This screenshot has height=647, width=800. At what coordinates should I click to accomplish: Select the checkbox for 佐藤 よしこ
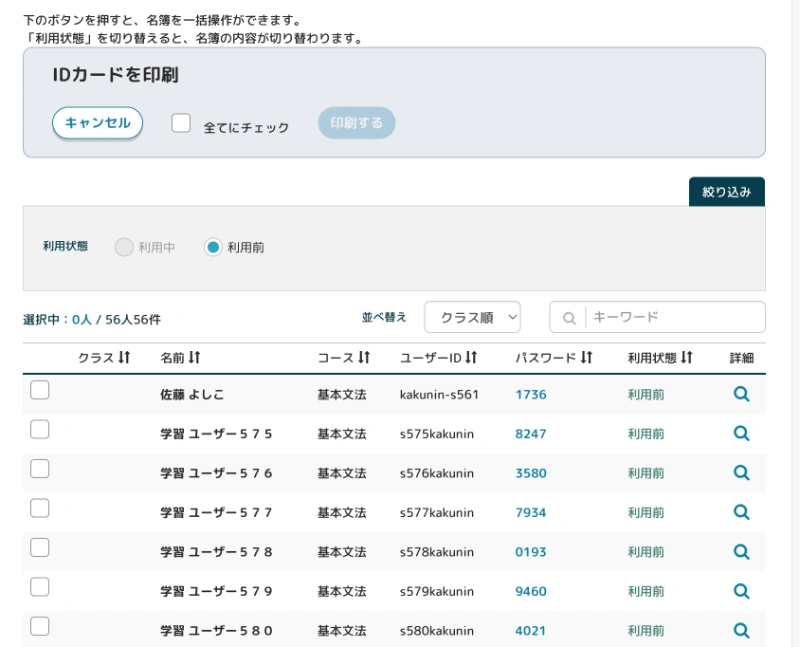40,390
